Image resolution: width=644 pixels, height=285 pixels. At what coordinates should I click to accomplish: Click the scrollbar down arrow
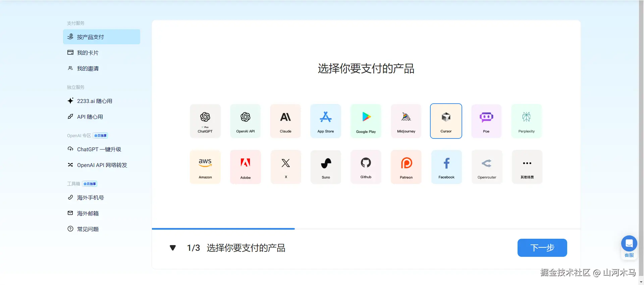pos(641,282)
